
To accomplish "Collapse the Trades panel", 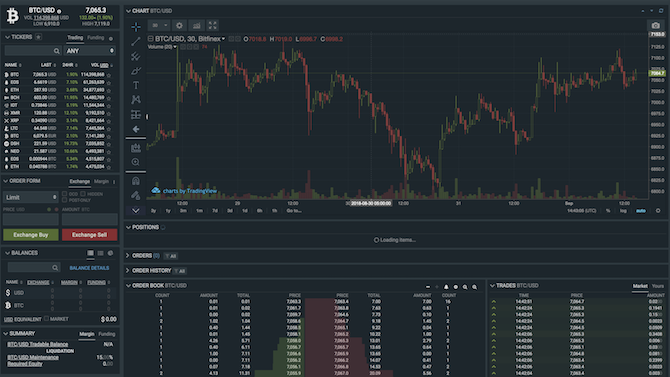I will pyautogui.click(x=492, y=286).
